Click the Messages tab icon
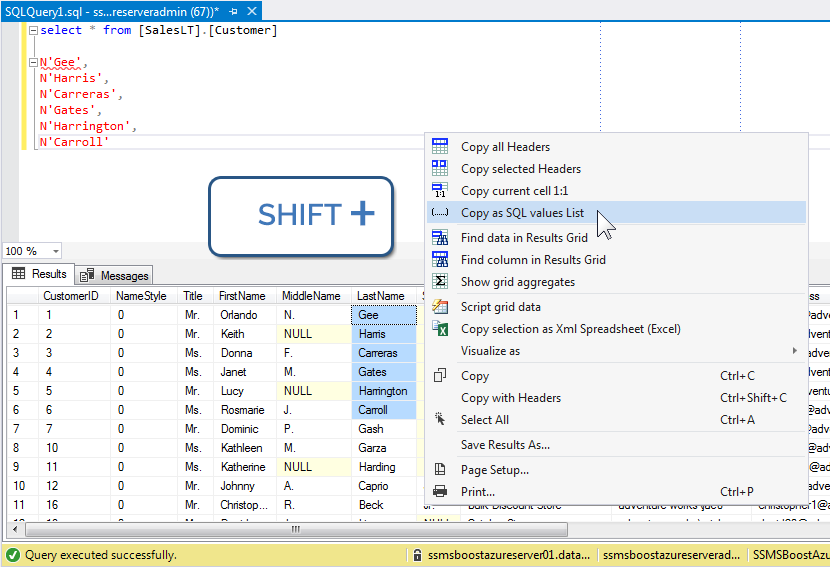This screenshot has width=830, height=567. coord(87,275)
